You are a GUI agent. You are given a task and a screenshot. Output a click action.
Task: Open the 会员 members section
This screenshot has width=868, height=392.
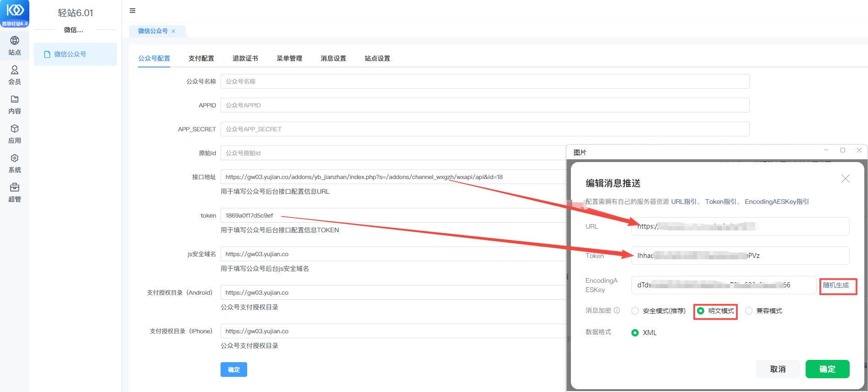15,75
